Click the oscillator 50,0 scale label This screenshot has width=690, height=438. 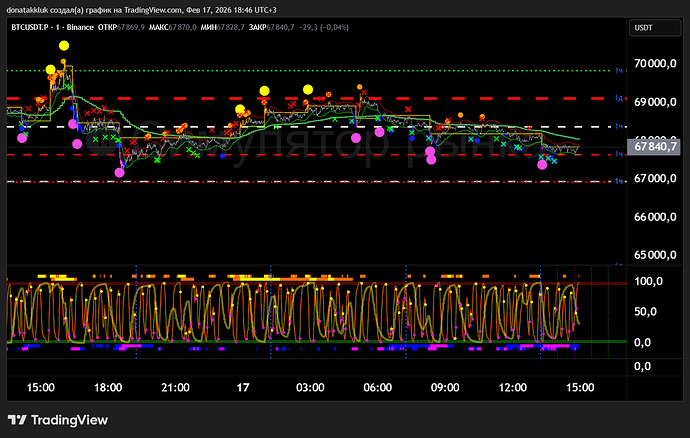pos(645,313)
